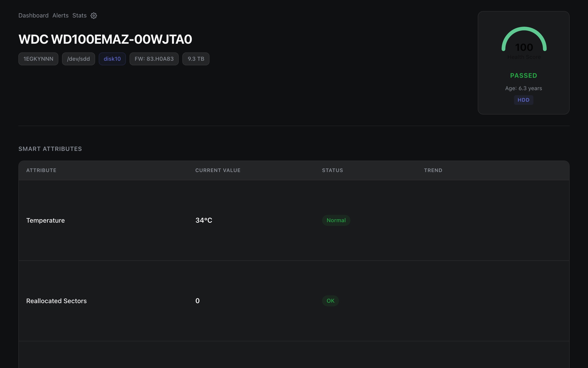This screenshot has height=368, width=588.
Task: Click the HDD type badge
Action: [x=524, y=100]
